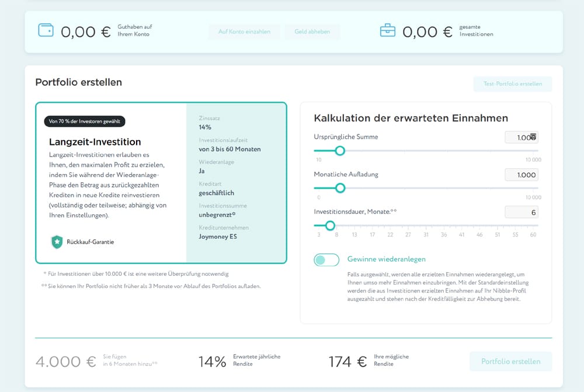Click the Monatliche Aufladung slider handle
This screenshot has height=392, width=584.
click(340, 188)
